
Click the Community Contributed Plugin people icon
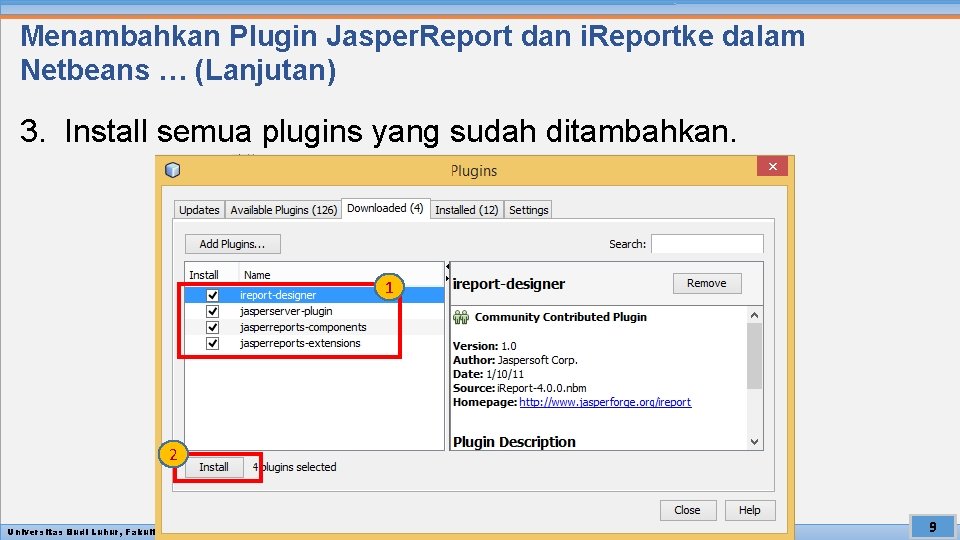[x=461, y=317]
